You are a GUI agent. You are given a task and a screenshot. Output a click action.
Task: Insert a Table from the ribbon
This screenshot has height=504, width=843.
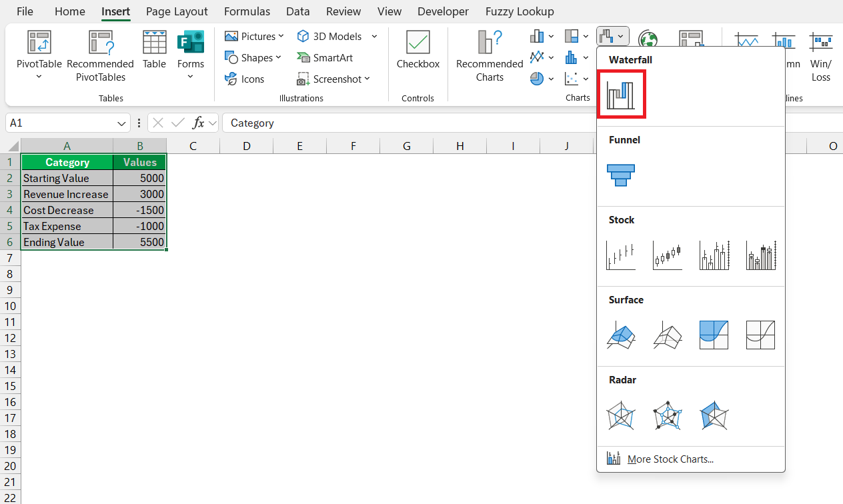pos(154,50)
